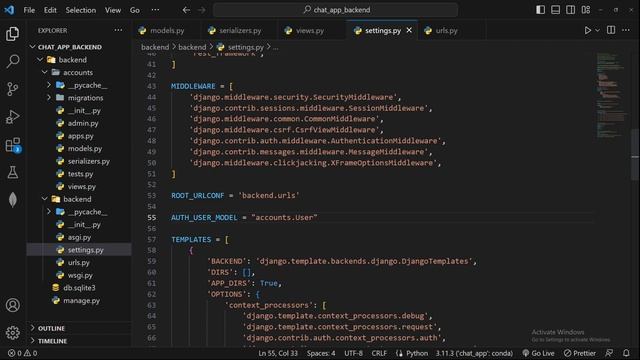Open editor more actions ellipsis
The width and height of the screenshot is (640, 360).
(626, 30)
